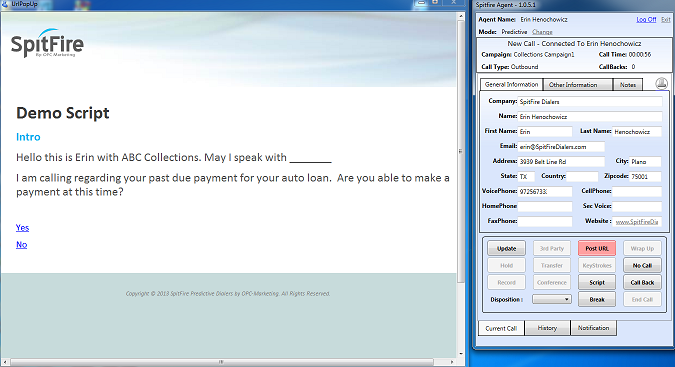Switch to the History tab
This screenshot has height=367, width=675.
547,328
